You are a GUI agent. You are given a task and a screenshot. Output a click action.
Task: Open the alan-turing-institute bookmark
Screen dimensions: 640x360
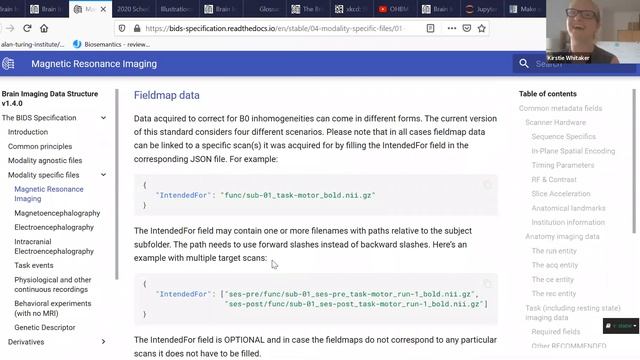[32, 44]
